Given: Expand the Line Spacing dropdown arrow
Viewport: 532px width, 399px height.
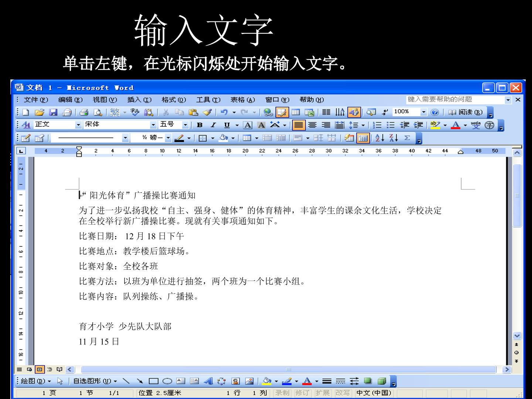Looking at the screenshot, I should (363, 125).
